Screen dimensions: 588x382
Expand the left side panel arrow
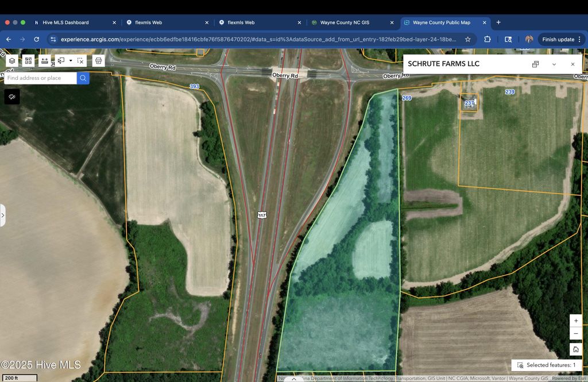tap(3, 215)
